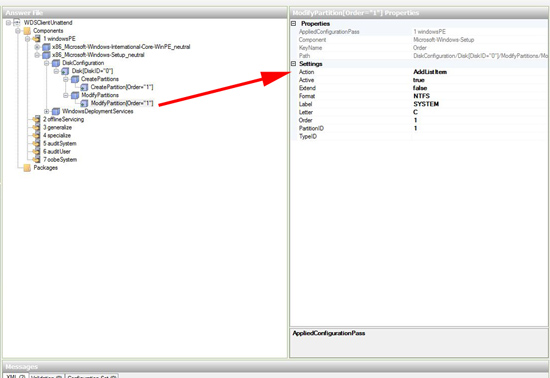Click the 3 generalize pass icon
This screenshot has height=378, width=550.
(36, 128)
